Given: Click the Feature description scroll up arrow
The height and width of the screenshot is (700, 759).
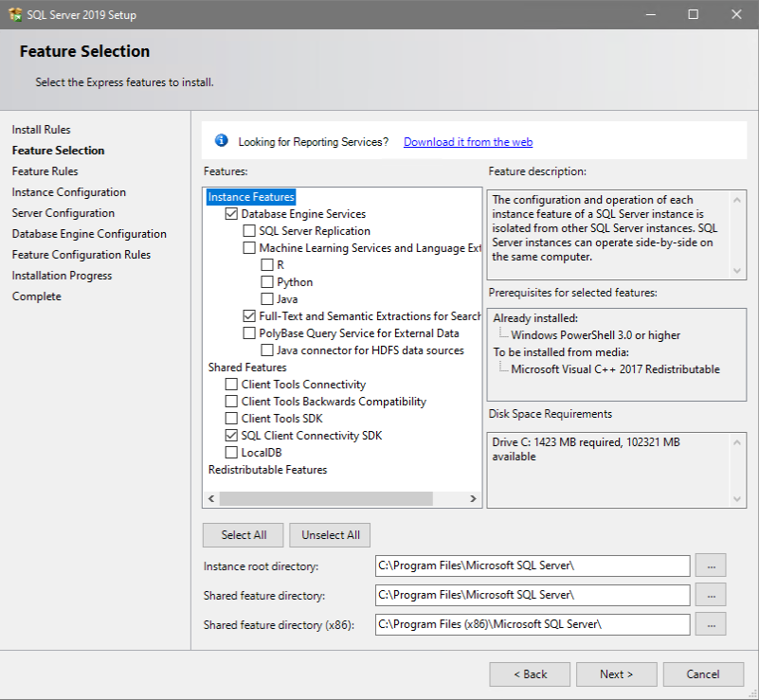Looking at the screenshot, I should tap(737, 200).
